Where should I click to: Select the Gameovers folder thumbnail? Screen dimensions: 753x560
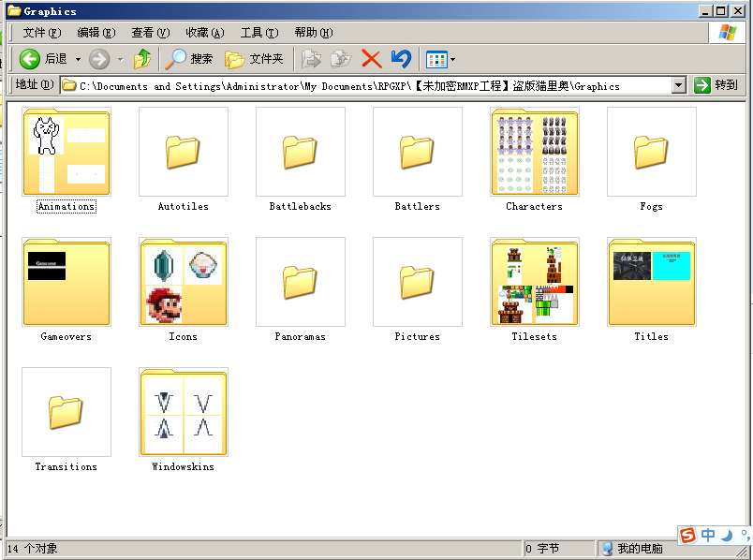click(66, 282)
